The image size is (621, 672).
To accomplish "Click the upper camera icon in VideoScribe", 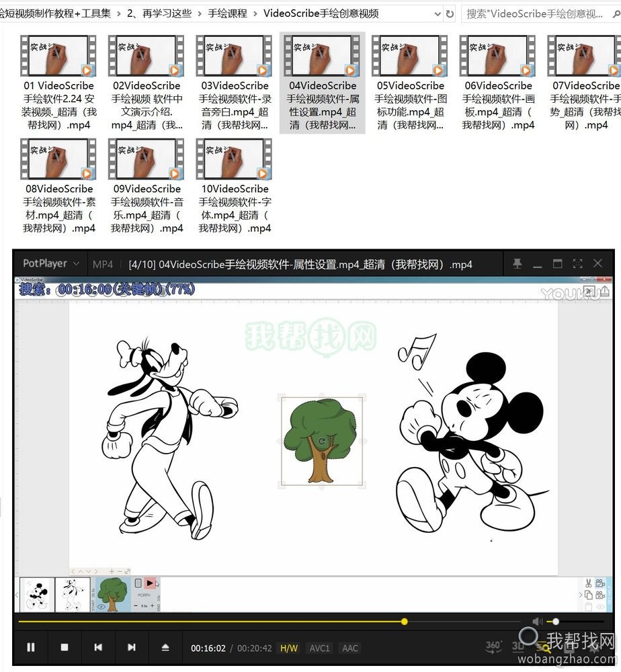I will 600,583.
